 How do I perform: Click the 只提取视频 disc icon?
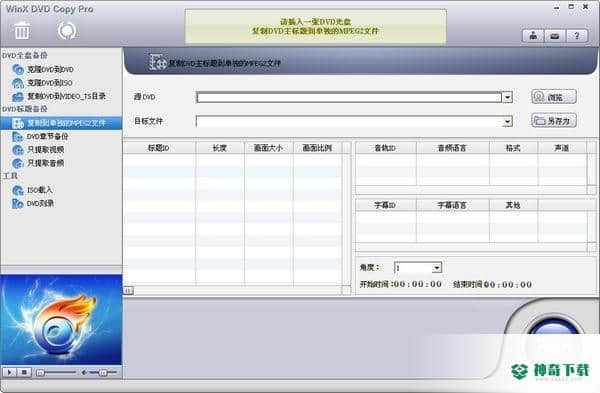pos(18,150)
